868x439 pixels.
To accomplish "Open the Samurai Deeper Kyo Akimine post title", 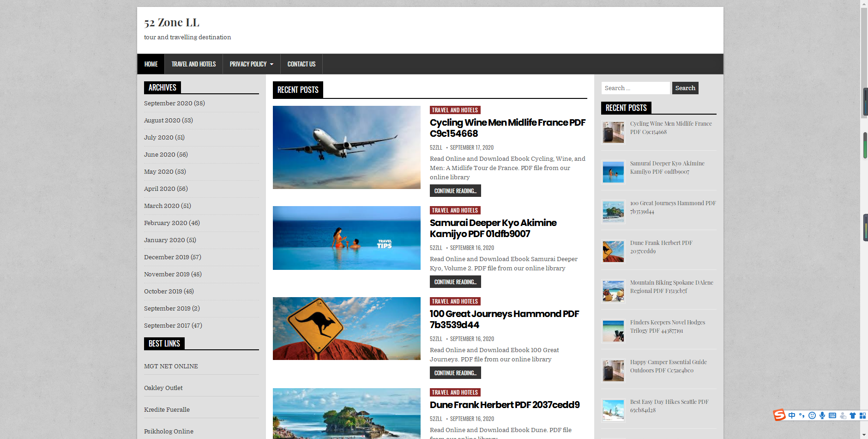I will [493, 228].
